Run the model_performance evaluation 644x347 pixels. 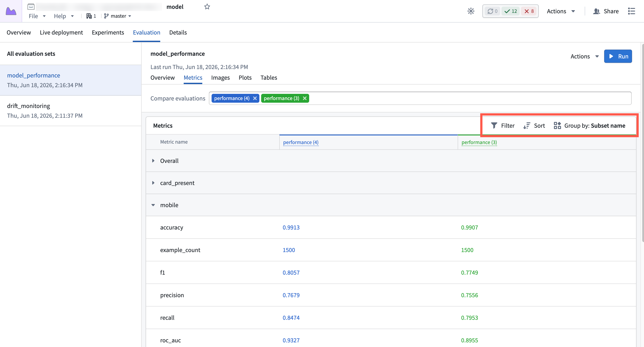point(618,56)
